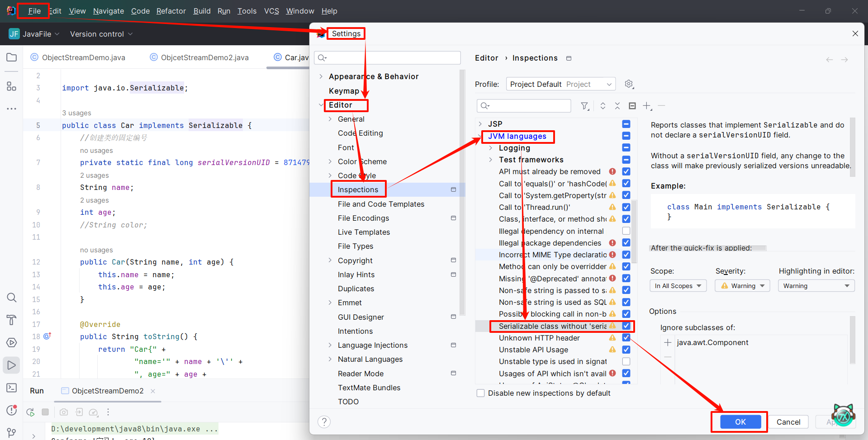The image size is (868, 440).
Task: Enable 'Illegal dependency on internal' checkbox
Action: click(x=626, y=231)
